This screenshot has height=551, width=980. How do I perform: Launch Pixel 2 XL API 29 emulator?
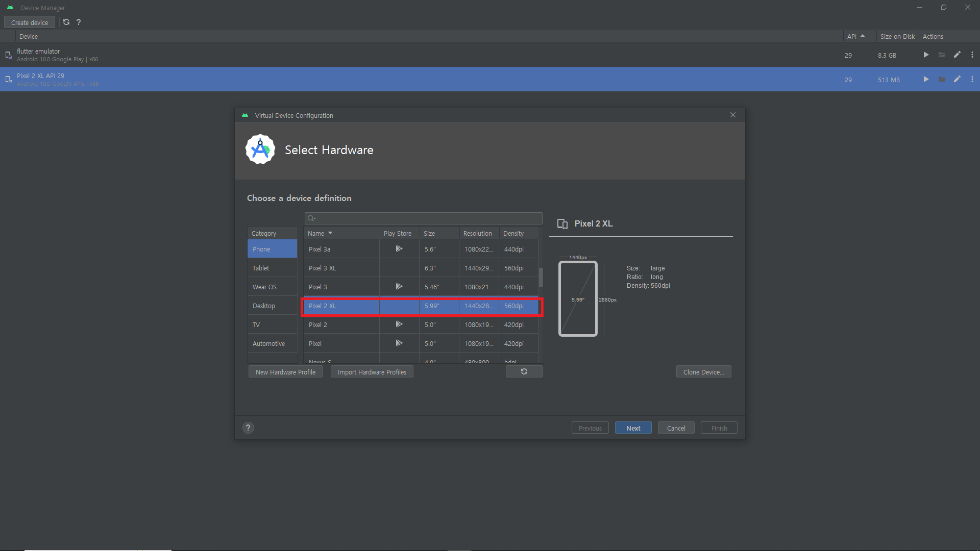pyautogui.click(x=926, y=80)
